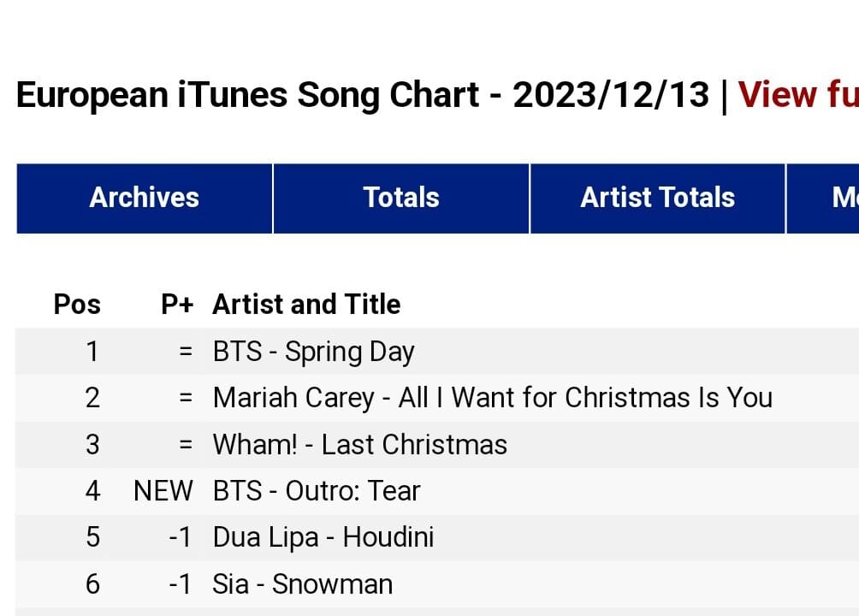Open the Archives tab

144,198
